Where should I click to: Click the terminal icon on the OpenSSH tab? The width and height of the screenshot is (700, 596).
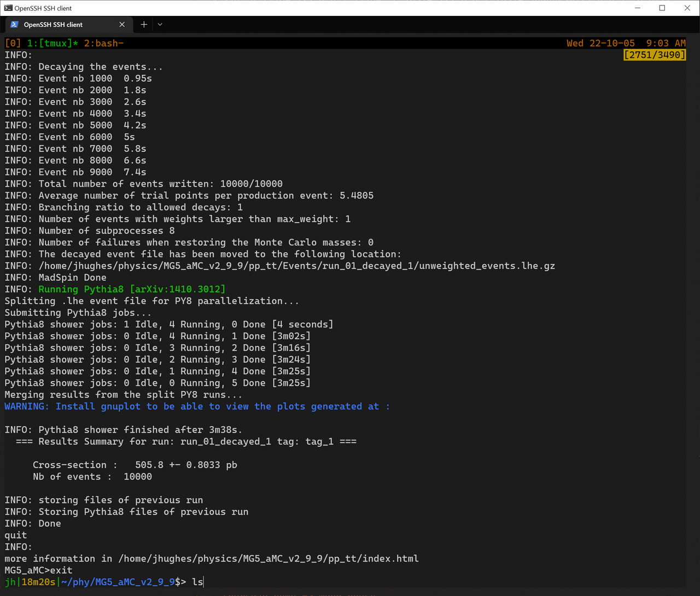click(x=15, y=25)
